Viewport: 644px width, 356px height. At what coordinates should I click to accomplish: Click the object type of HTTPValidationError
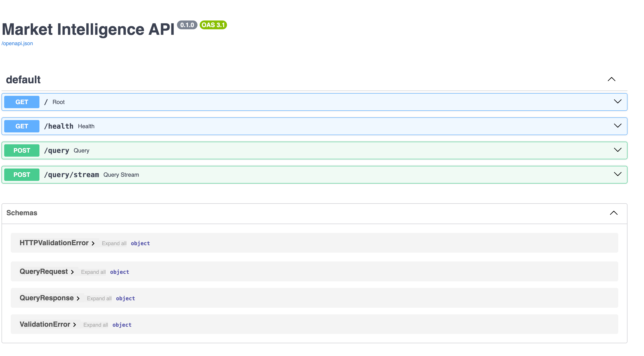pos(140,243)
